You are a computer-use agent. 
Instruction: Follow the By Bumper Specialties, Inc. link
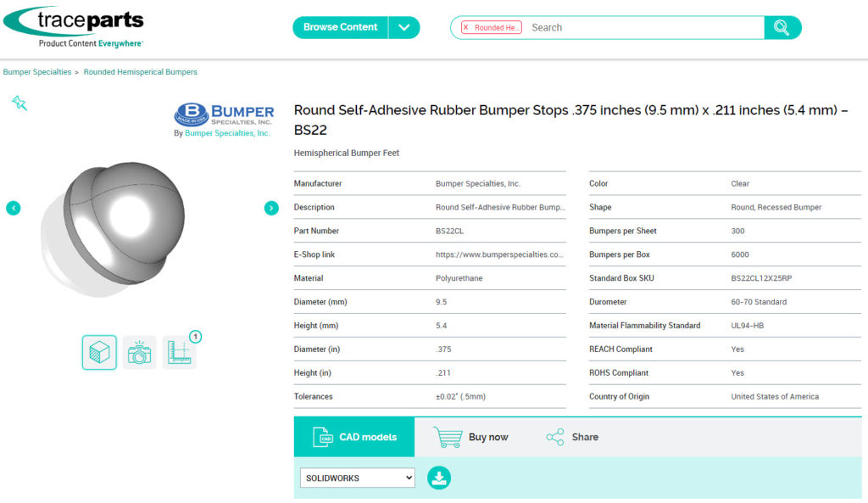click(x=227, y=133)
